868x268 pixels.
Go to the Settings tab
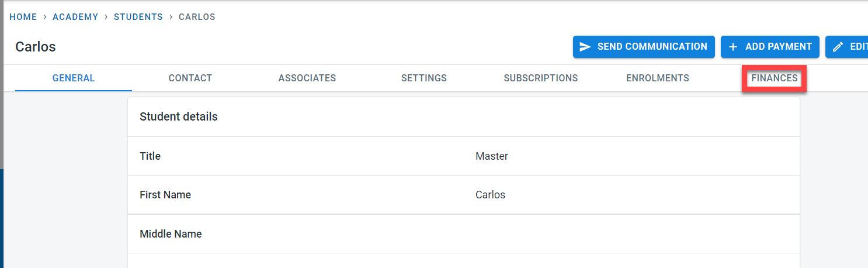click(424, 78)
